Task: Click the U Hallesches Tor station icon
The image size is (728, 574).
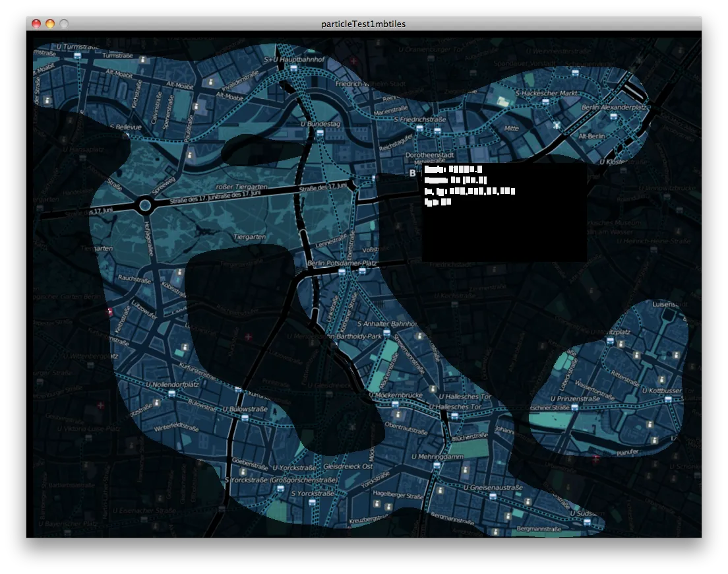Action: pyautogui.click(x=455, y=416)
